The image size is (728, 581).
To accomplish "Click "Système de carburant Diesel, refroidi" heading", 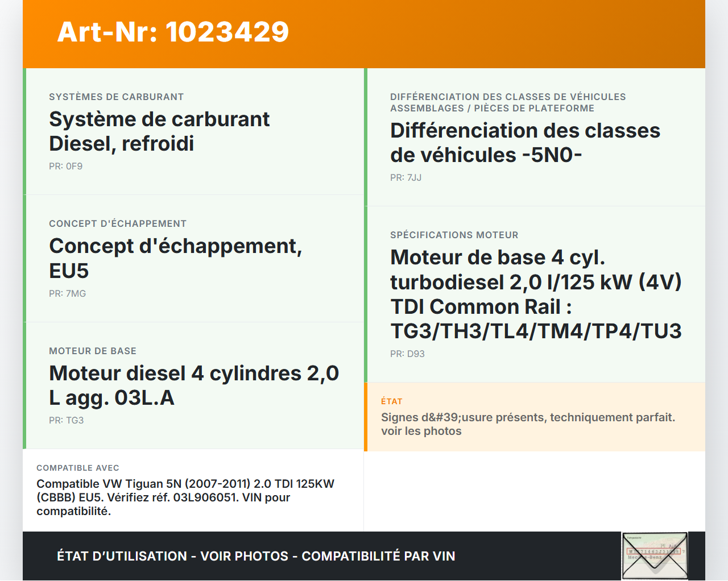I will pyautogui.click(x=159, y=131).
